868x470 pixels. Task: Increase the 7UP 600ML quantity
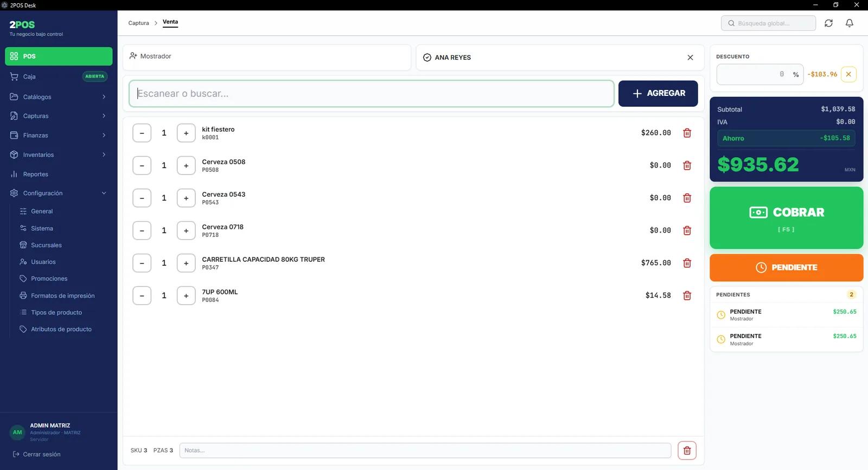(186, 295)
